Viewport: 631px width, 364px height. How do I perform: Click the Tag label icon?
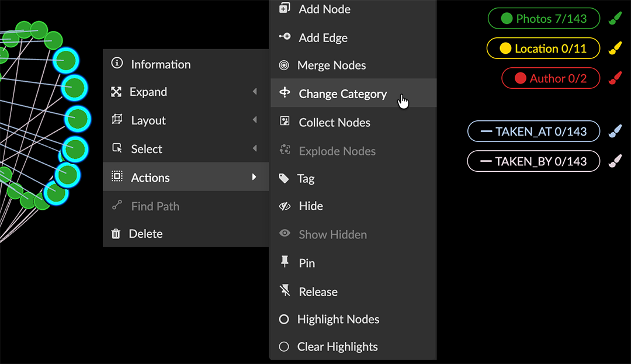pos(284,179)
